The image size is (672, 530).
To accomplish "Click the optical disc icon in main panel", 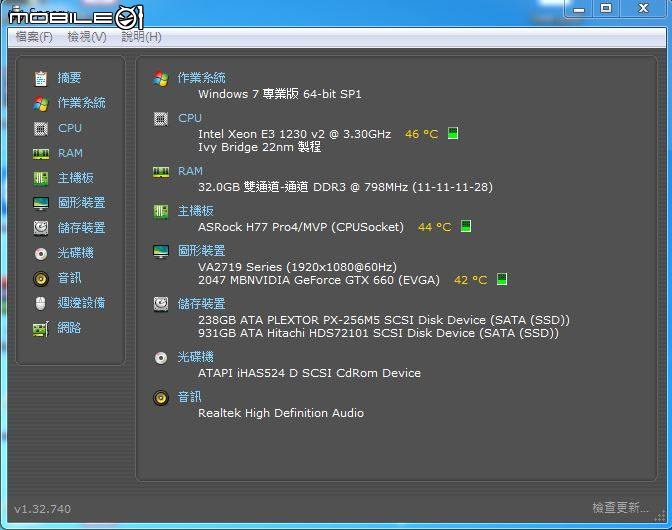I will tap(161, 358).
